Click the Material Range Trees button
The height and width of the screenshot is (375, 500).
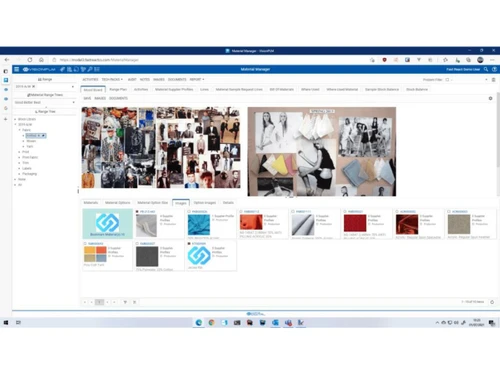pos(45,95)
